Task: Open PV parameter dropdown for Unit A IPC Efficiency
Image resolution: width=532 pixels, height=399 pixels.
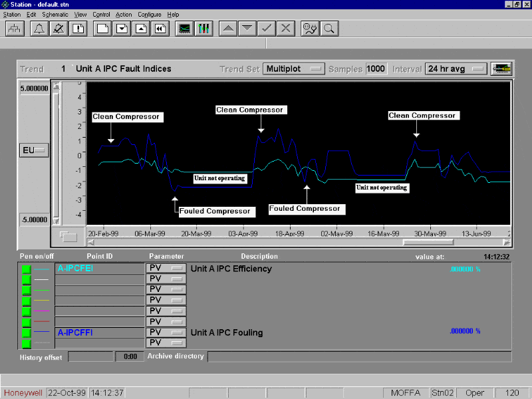Action: pos(165,268)
